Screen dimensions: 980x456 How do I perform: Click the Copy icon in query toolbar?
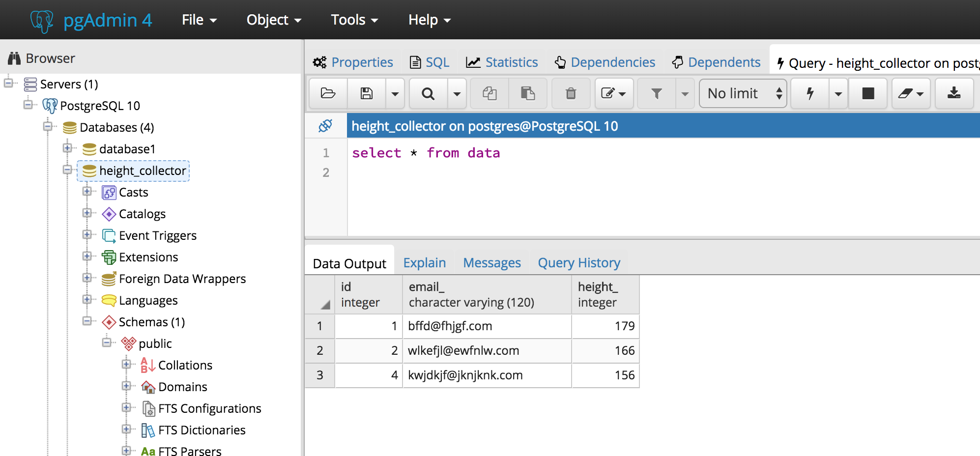pos(490,93)
